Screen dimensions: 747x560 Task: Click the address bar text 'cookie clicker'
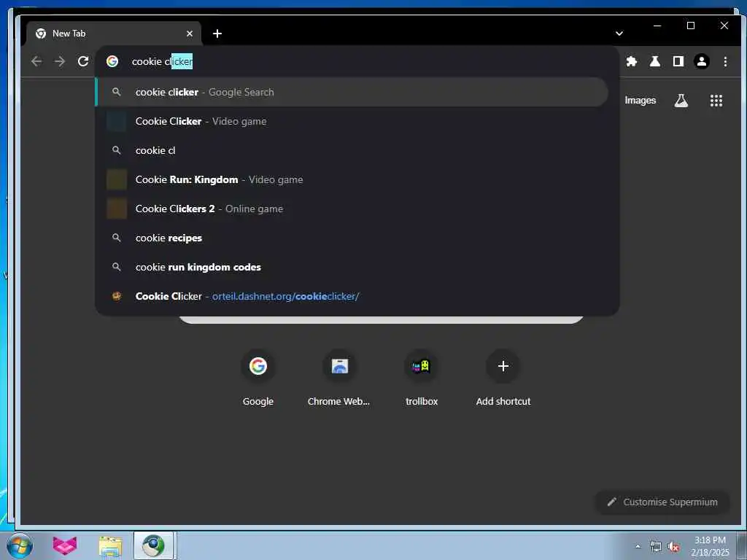click(163, 61)
